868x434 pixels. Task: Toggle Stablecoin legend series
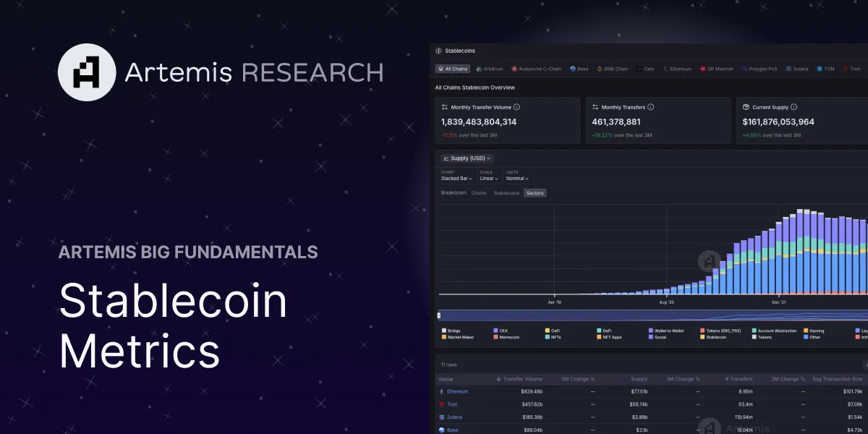[713, 337]
